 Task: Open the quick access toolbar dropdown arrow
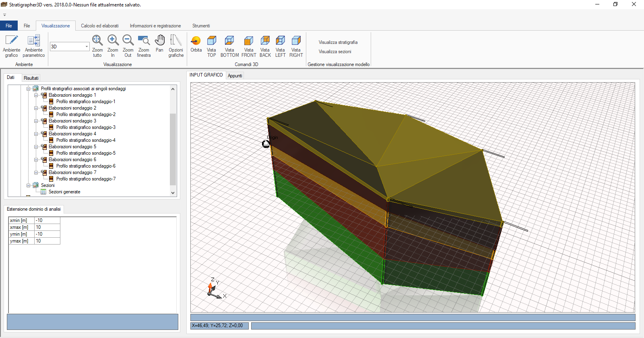(x=4, y=15)
